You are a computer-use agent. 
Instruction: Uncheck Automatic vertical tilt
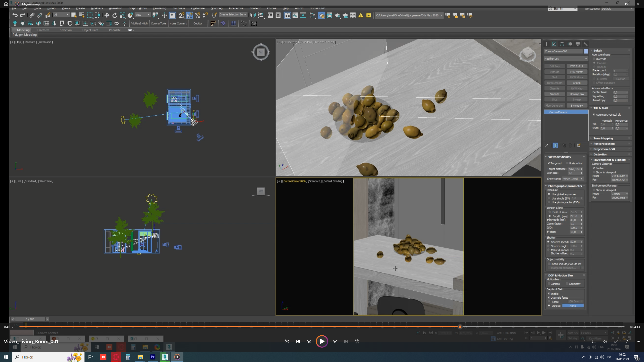pos(594,115)
